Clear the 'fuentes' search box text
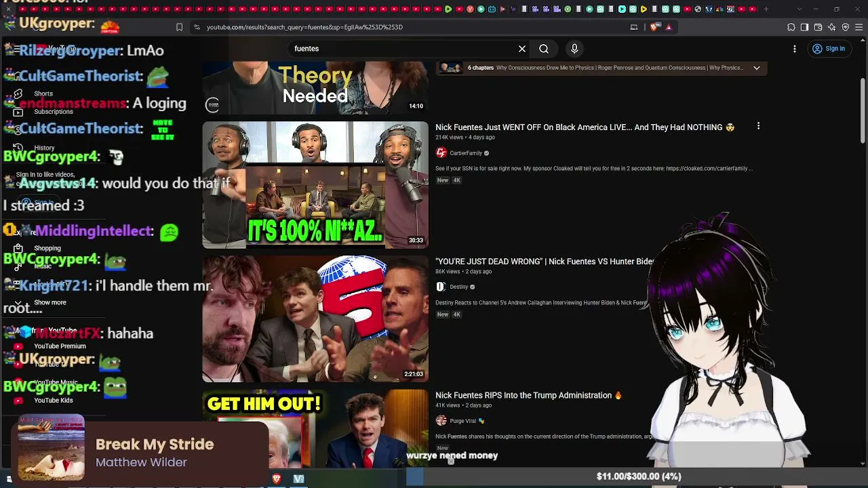The height and width of the screenshot is (488, 868). (522, 49)
